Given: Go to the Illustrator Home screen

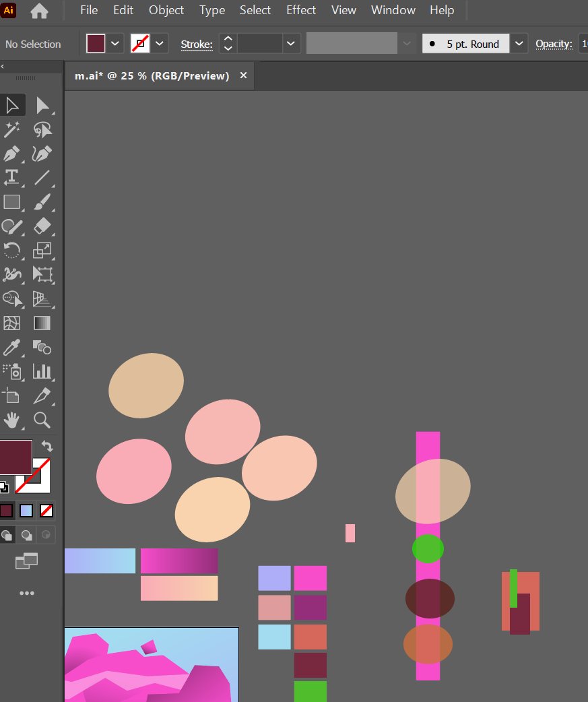Looking at the screenshot, I should 39,10.
